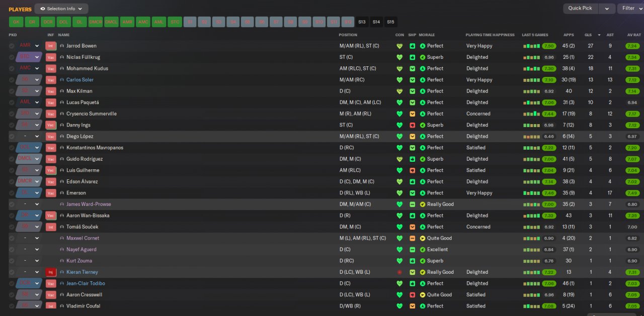Open Kieran Tierney's player profile link
The image size is (644, 316).
pos(82,272)
